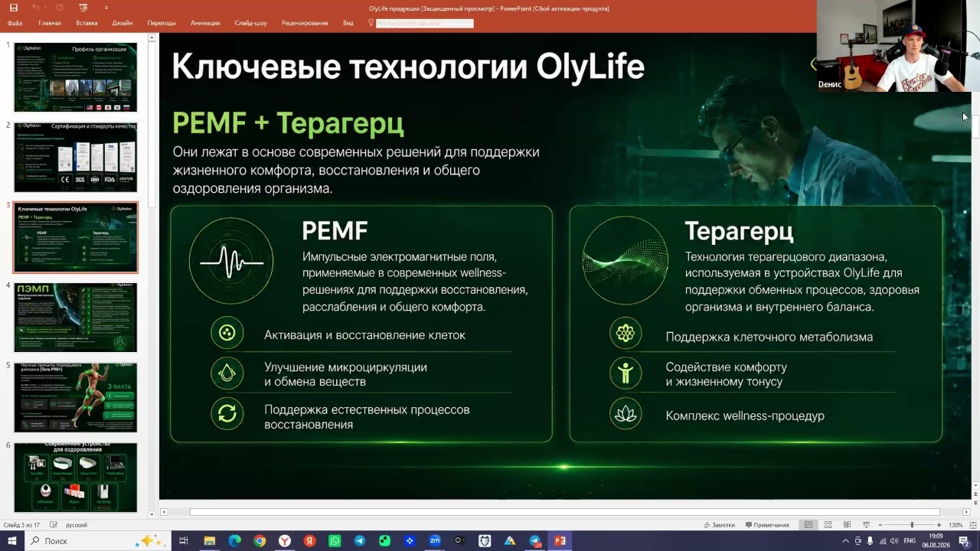The height and width of the screenshot is (551, 980).
Task: Select slide 1 thumbnail Профиль организации
Action: tap(76, 77)
